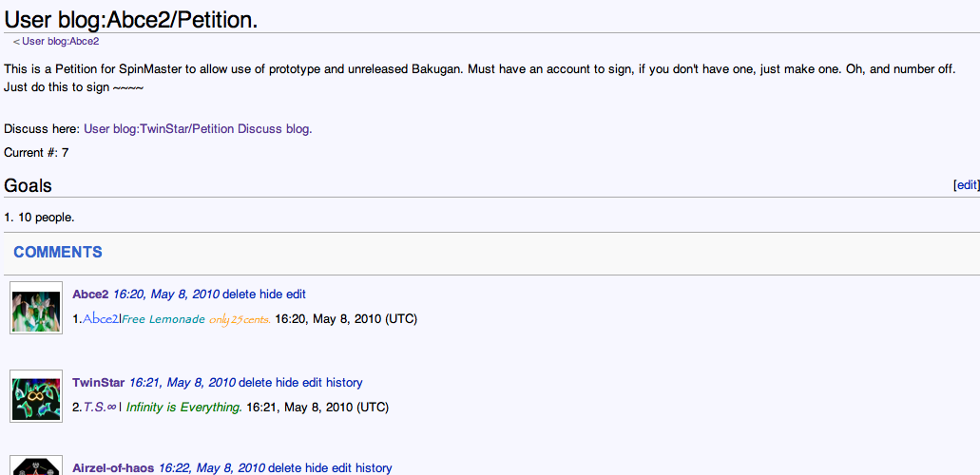Viewport: 980px width, 475px height.
Task: Hide Airzel-of-haos's comment
Action: point(317,467)
